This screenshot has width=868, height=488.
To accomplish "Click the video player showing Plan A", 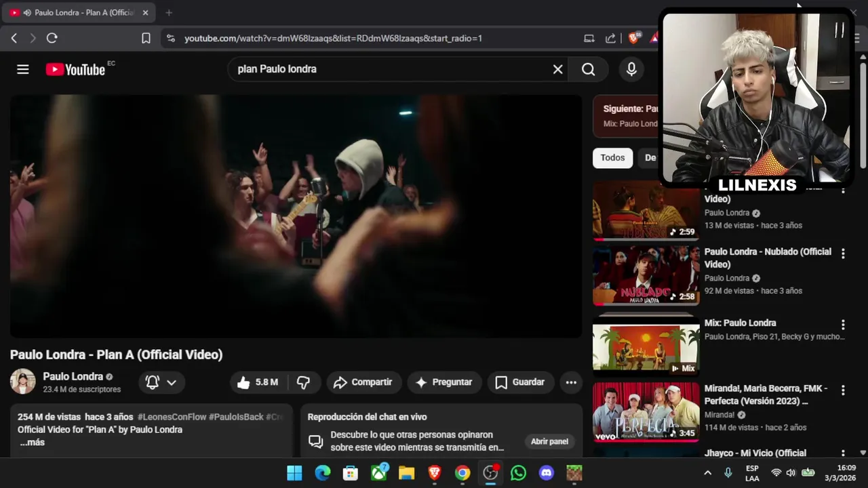I will [296, 216].
